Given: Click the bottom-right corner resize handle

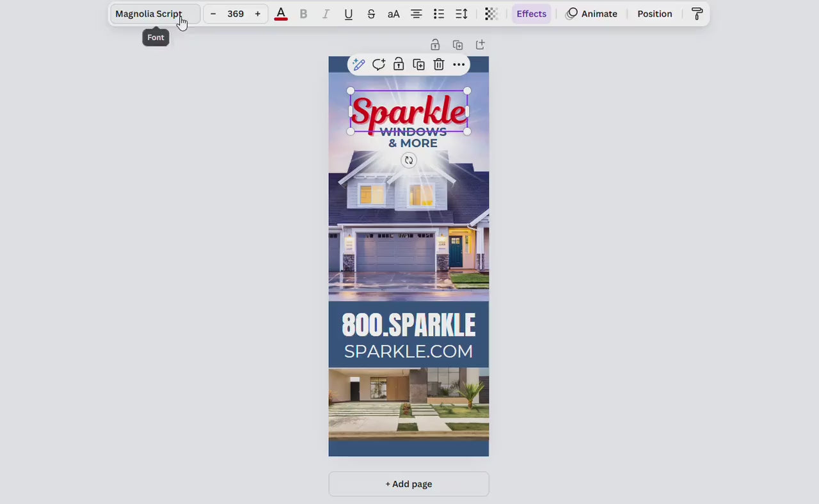Looking at the screenshot, I should coord(467,132).
